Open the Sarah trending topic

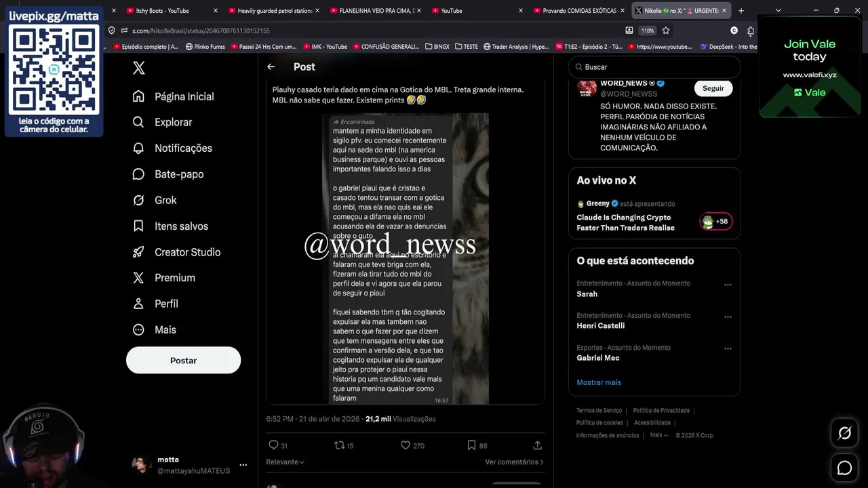coord(587,294)
